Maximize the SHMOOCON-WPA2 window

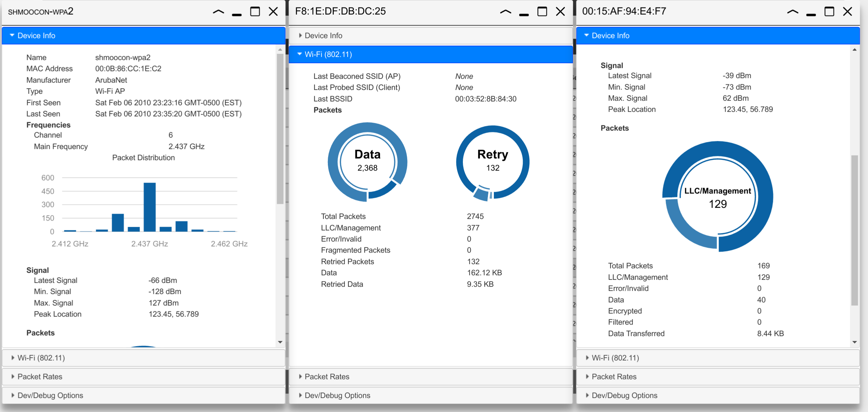[255, 11]
